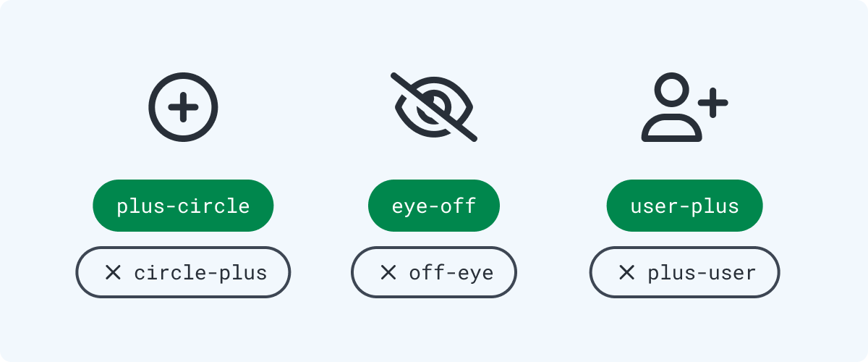Click the circle ring of plus-circle icon
Image resolution: width=868 pixels, height=362 pixels.
tap(152, 107)
